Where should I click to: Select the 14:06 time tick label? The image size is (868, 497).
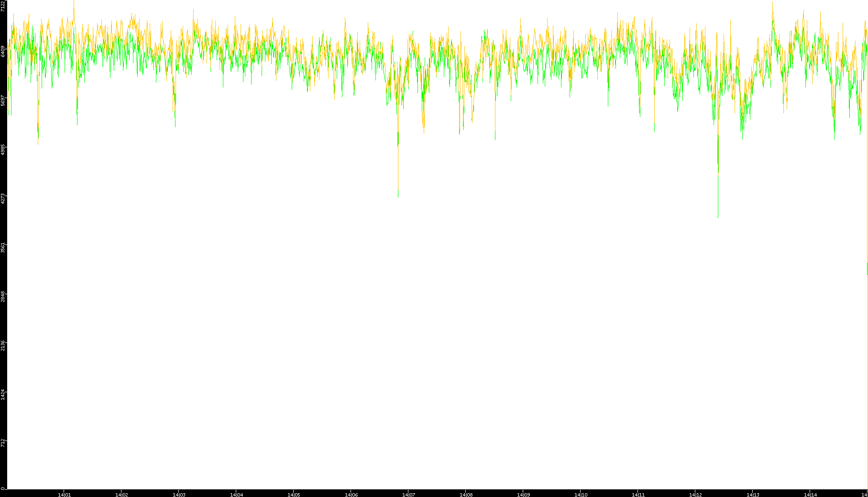pos(351,495)
